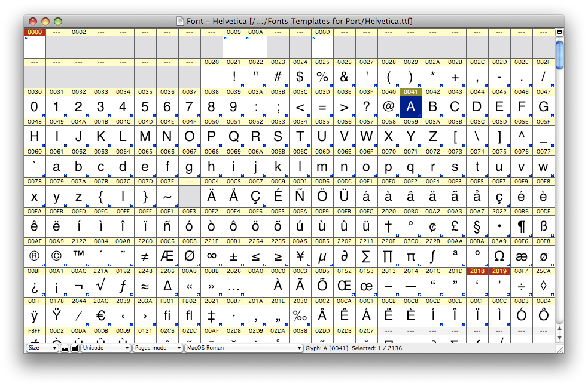Select the summation glyph cell 2211
The height and width of the screenshot is (386, 588).
click(x=366, y=256)
